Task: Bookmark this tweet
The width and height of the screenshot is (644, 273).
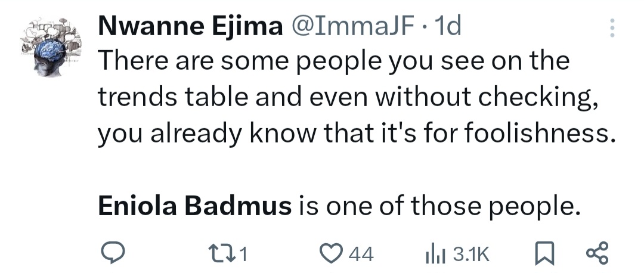Action: pyautogui.click(x=544, y=255)
